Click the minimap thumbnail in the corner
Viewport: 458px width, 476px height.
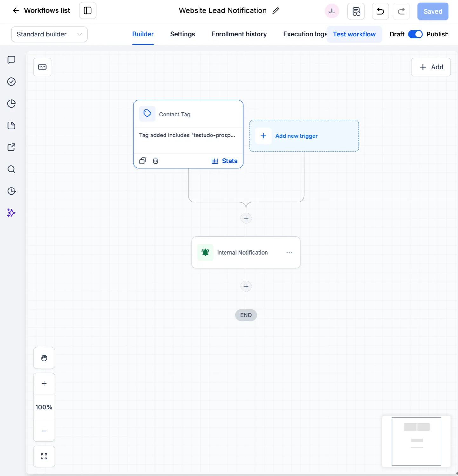pos(416,441)
